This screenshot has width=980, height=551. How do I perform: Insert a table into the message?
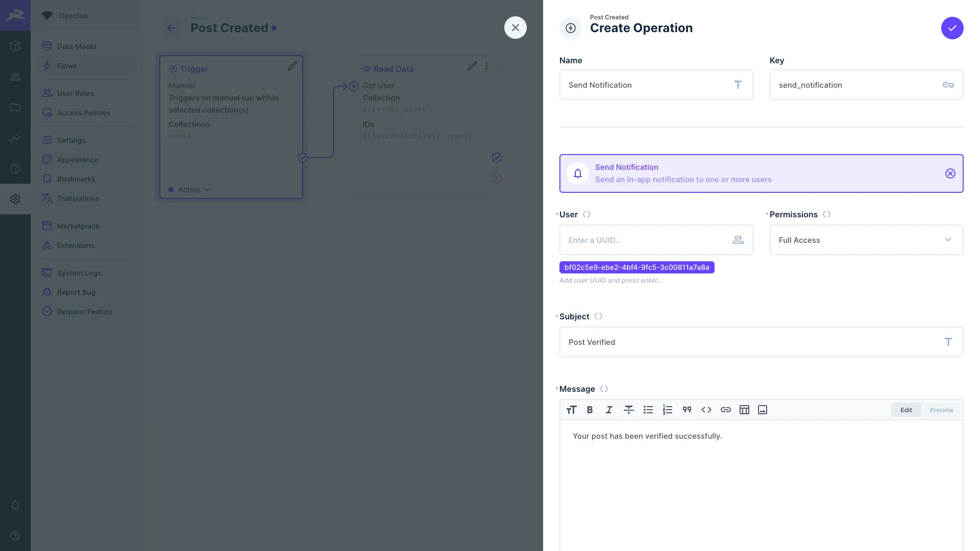click(x=744, y=410)
